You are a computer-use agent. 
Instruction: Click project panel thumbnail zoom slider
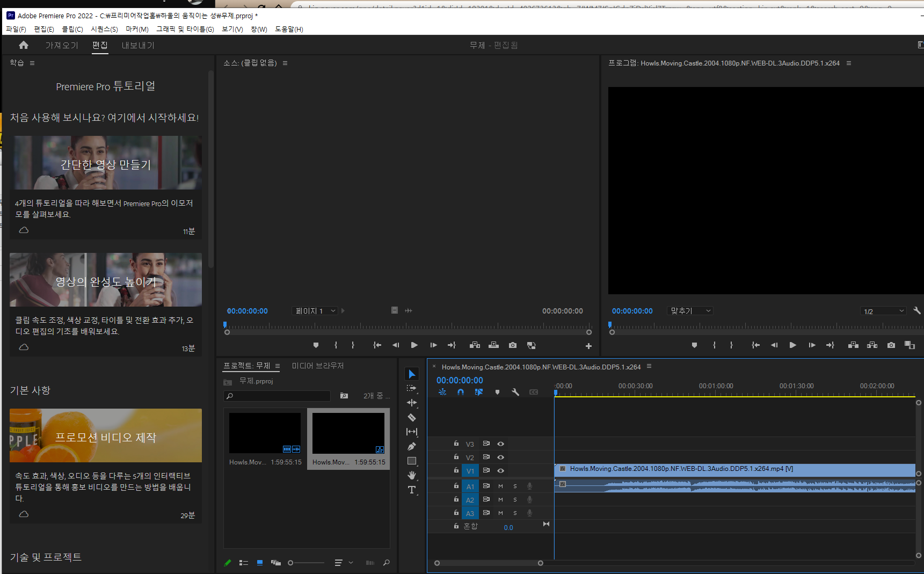(x=306, y=563)
